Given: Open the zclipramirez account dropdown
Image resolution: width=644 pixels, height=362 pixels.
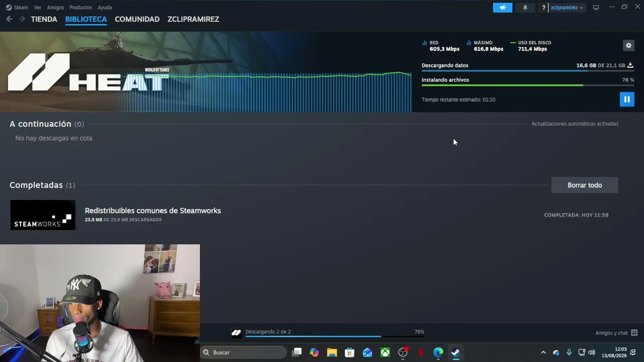Looking at the screenshot, I should (567, 8).
